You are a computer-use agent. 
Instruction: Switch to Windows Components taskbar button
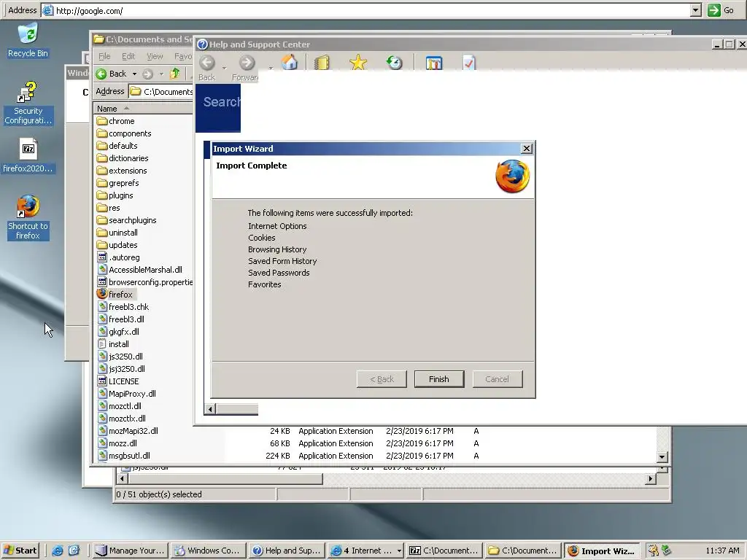click(x=209, y=551)
